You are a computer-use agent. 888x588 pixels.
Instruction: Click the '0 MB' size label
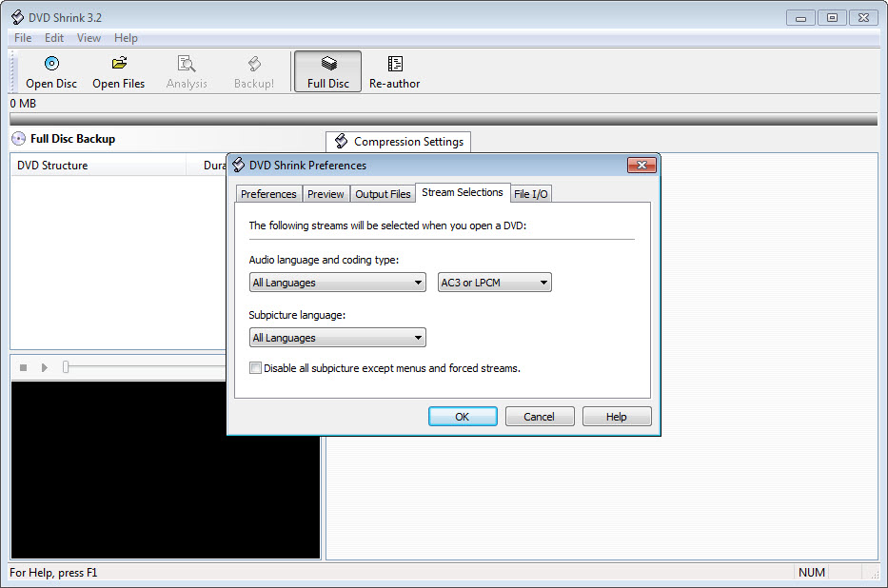click(23, 104)
